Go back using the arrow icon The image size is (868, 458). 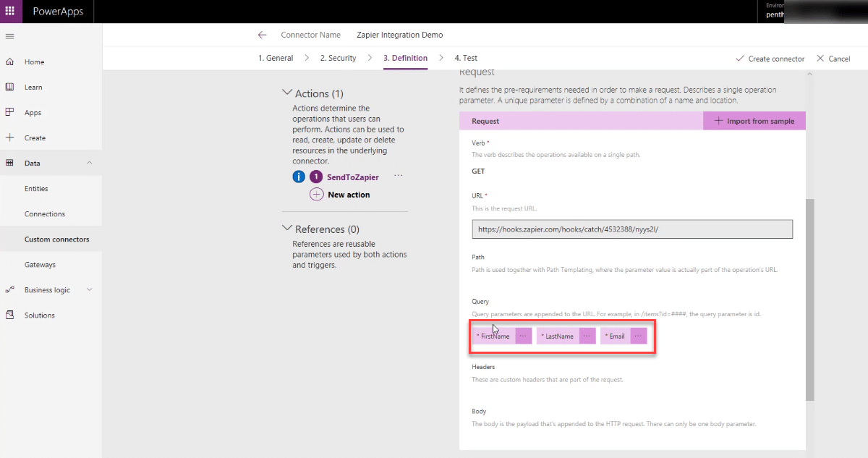262,35
